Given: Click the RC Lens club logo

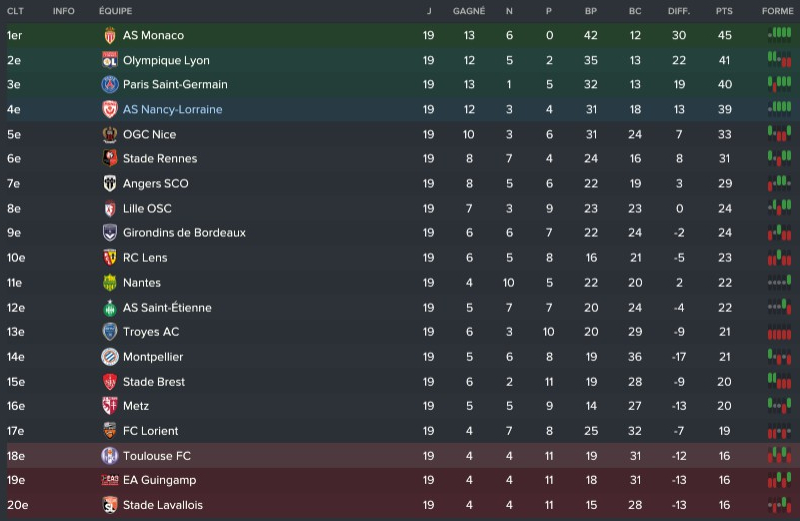Looking at the screenshot, I should pyautogui.click(x=110, y=258).
